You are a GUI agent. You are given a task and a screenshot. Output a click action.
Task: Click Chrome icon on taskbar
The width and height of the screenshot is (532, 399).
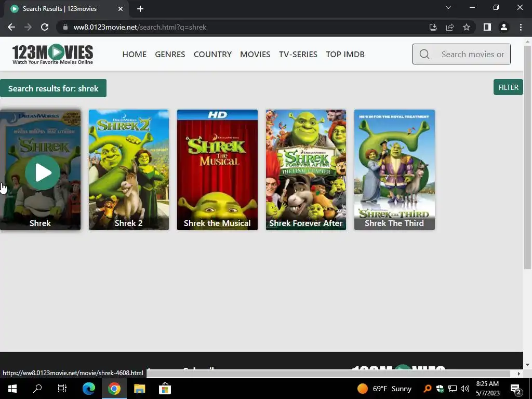tap(114, 389)
